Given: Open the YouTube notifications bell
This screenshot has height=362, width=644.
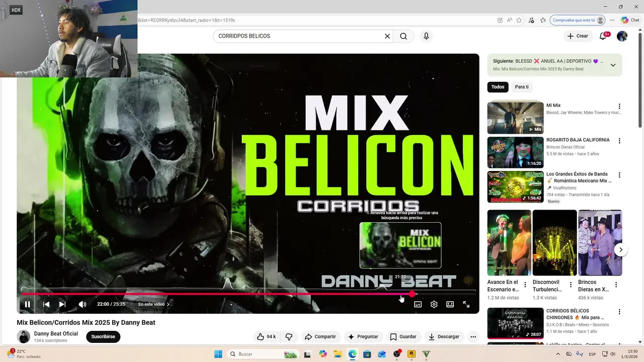Looking at the screenshot, I should (603, 36).
